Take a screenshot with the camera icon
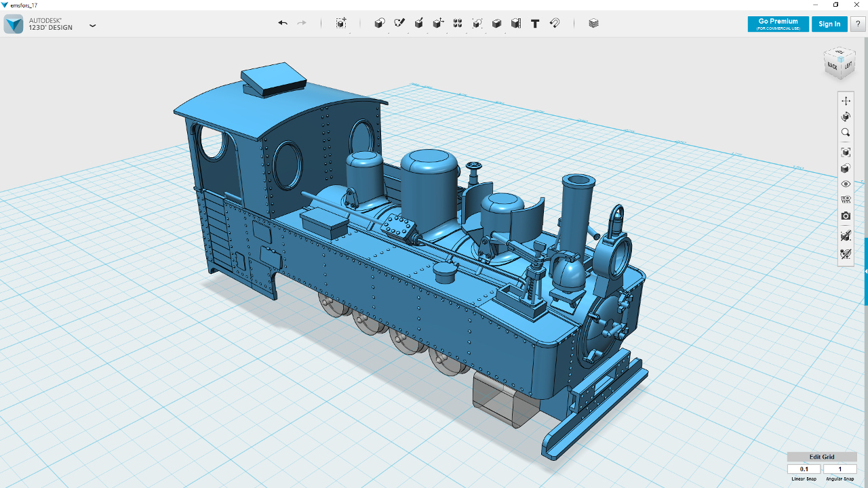The height and width of the screenshot is (488, 868). [x=846, y=216]
